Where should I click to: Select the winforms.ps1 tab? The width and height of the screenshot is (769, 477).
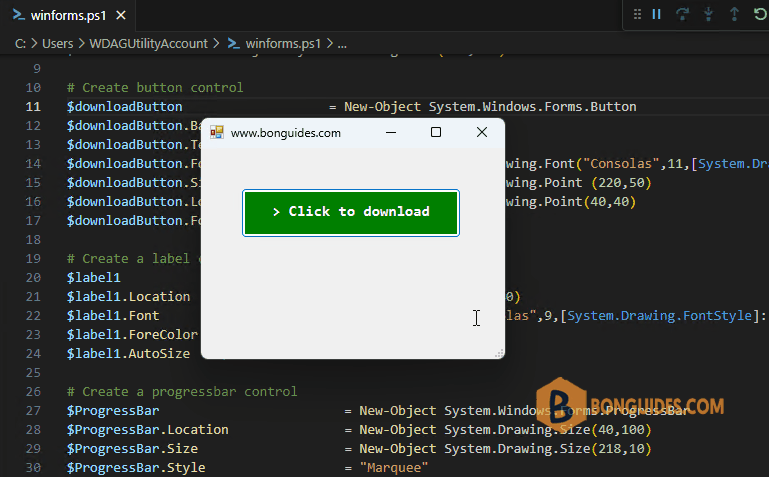point(68,16)
